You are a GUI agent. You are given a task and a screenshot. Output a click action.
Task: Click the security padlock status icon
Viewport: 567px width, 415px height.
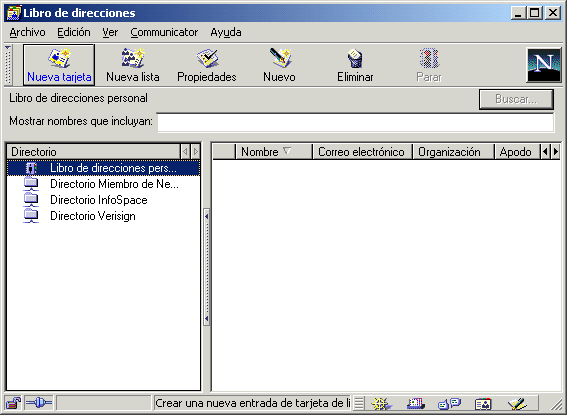pos(13,403)
